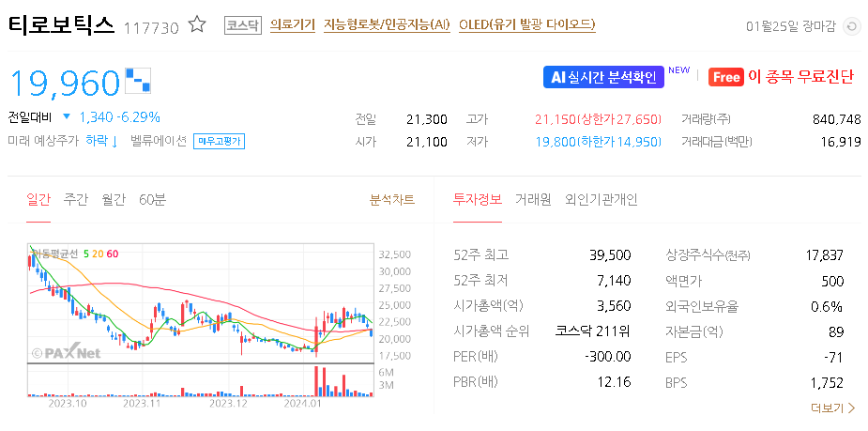The width and height of the screenshot is (868, 431).
Task: Click the 외국인보유율 value 0.6%
Action: [829, 306]
